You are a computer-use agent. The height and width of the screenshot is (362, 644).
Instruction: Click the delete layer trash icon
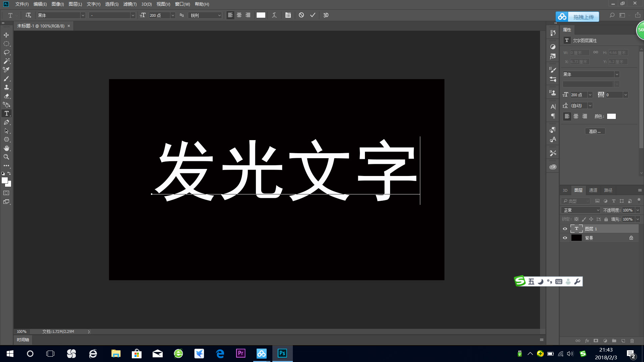pos(632,341)
